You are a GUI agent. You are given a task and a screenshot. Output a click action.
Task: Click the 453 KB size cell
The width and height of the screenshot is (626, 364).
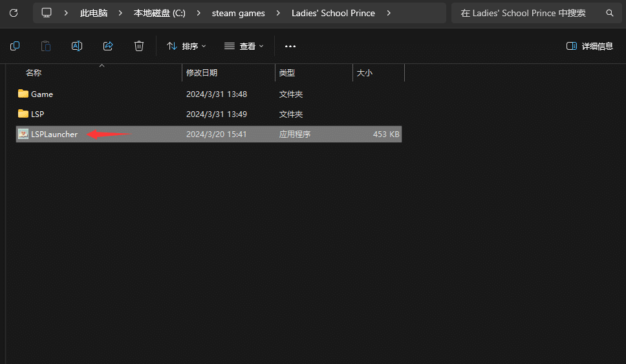[386, 134]
